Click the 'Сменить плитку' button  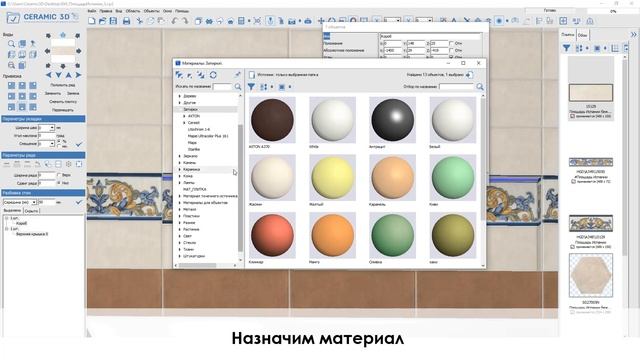click(x=63, y=102)
